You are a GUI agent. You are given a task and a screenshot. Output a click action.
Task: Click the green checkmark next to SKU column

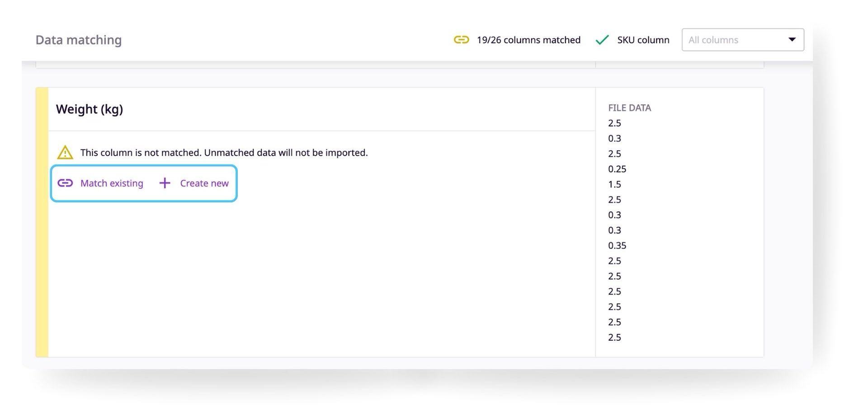(x=601, y=40)
